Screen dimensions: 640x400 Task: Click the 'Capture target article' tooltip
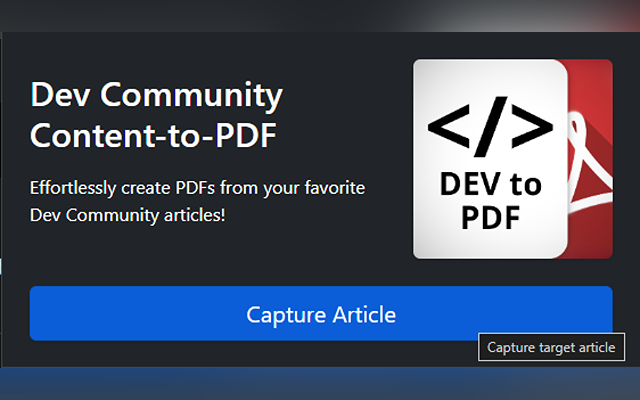551,347
